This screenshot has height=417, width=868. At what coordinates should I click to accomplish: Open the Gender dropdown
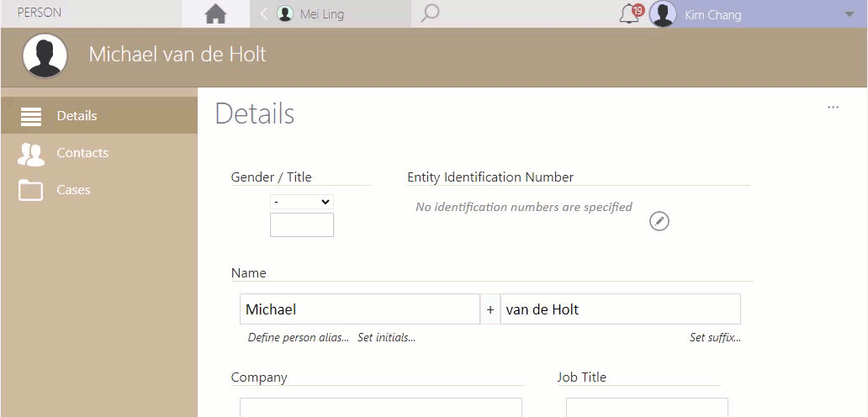click(302, 202)
